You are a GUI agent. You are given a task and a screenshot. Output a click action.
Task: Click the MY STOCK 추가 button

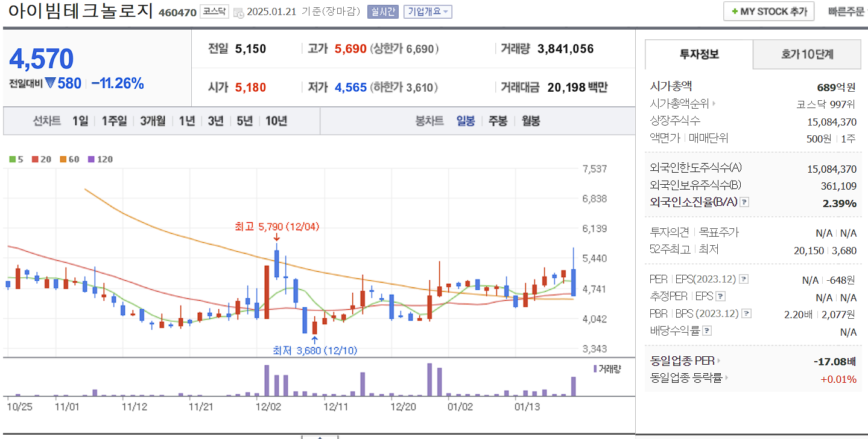pyautogui.click(x=768, y=11)
